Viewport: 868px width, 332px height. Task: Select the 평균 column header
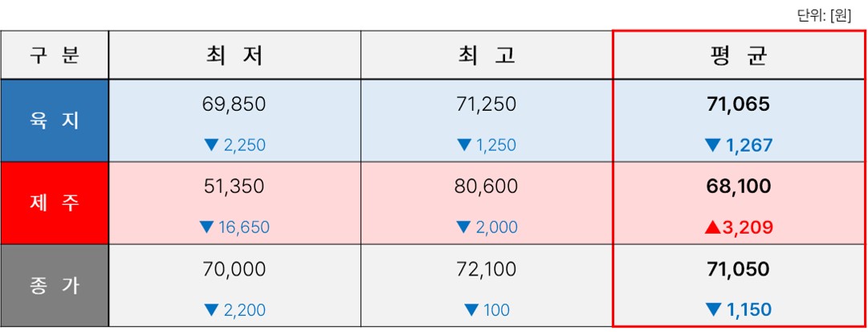(x=739, y=55)
